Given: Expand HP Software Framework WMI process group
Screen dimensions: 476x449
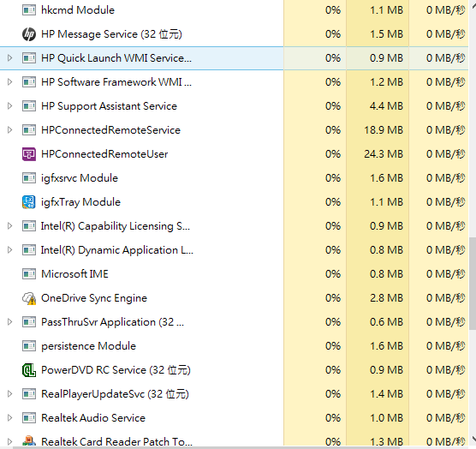Looking at the screenshot, I should pyautogui.click(x=9, y=81).
